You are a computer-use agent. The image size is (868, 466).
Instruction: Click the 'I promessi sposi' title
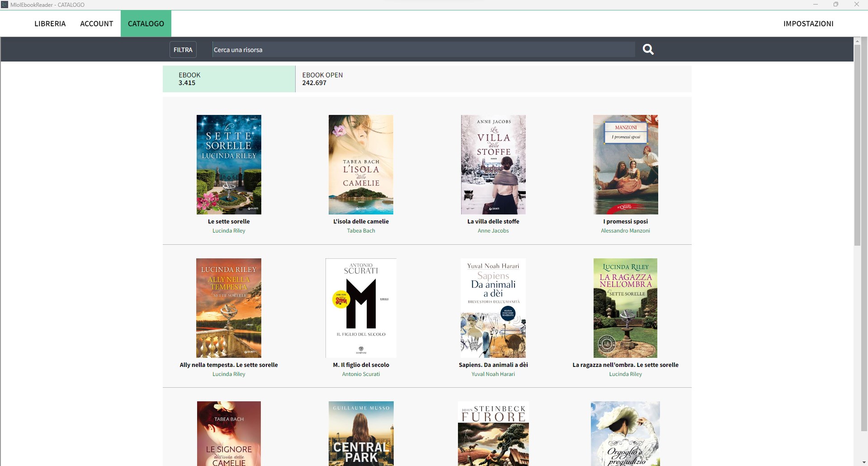point(626,221)
